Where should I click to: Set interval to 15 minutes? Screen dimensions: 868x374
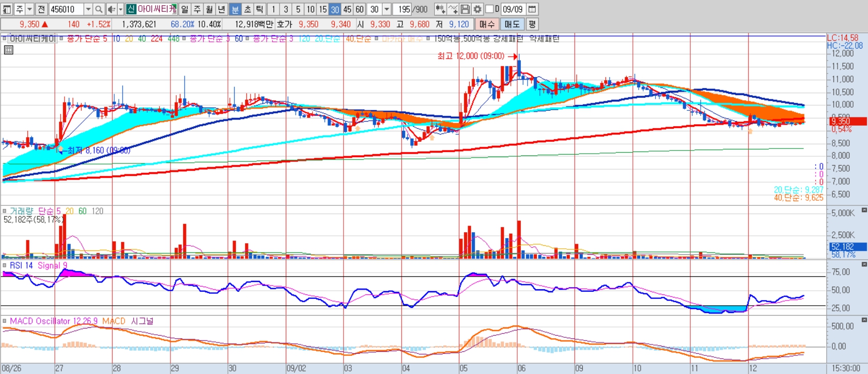click(323, 9)
